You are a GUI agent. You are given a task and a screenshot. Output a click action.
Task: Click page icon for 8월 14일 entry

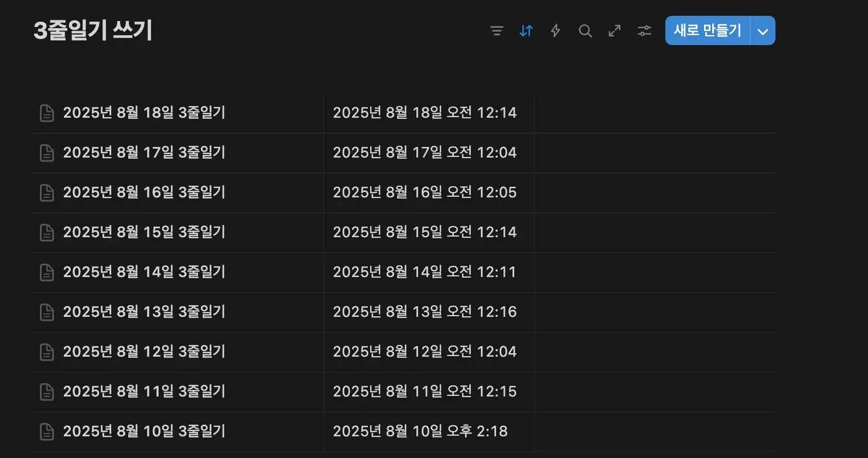(x=46, y=272)
